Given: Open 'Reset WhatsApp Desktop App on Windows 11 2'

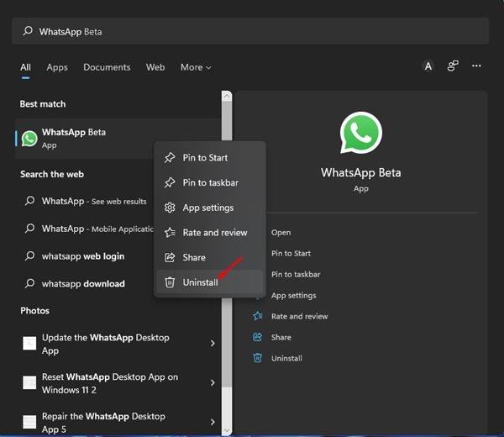Looking at the screenshot, I should (x=109, y=383).
